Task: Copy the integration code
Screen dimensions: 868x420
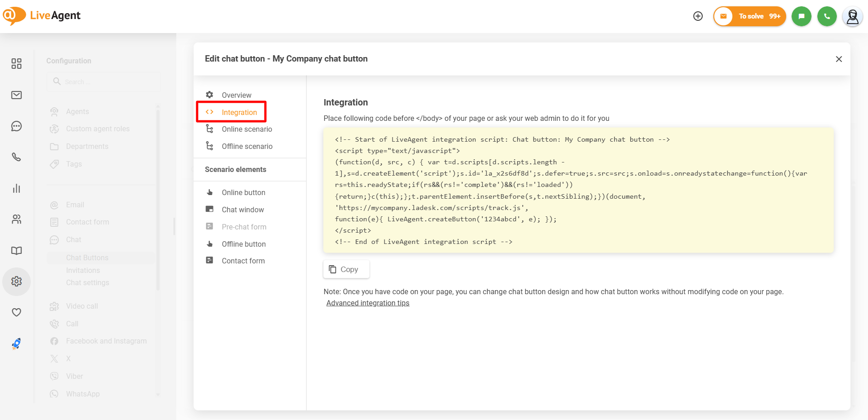Action: (346, 269)
